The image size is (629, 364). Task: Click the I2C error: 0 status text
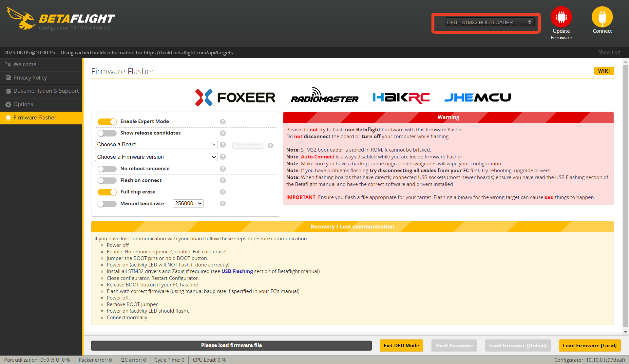point(133,360)
